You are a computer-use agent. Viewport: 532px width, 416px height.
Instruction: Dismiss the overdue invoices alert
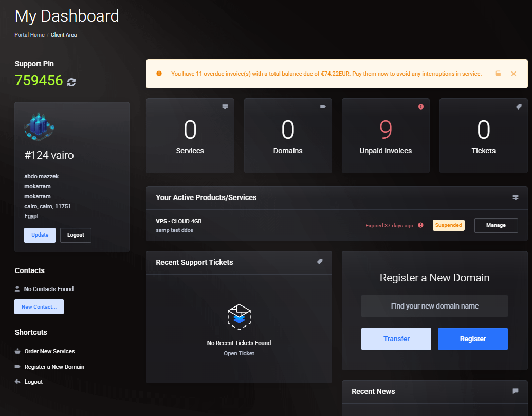[513, 74]
